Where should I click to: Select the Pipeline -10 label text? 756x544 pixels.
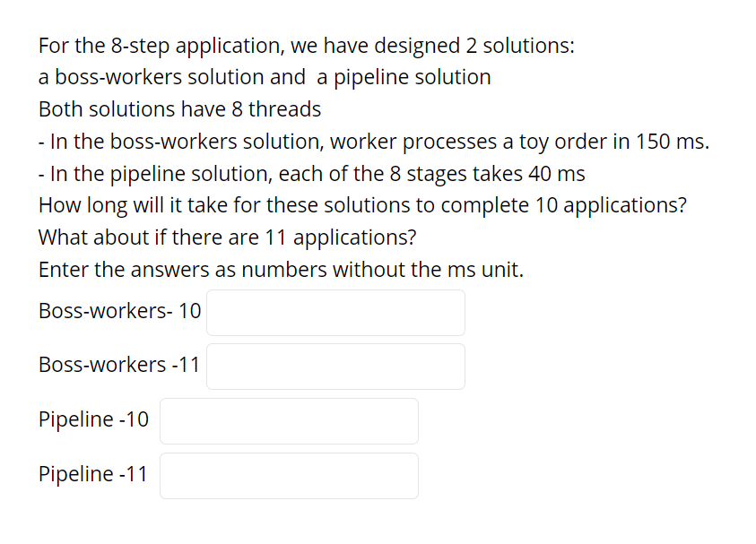coord(93,419)
